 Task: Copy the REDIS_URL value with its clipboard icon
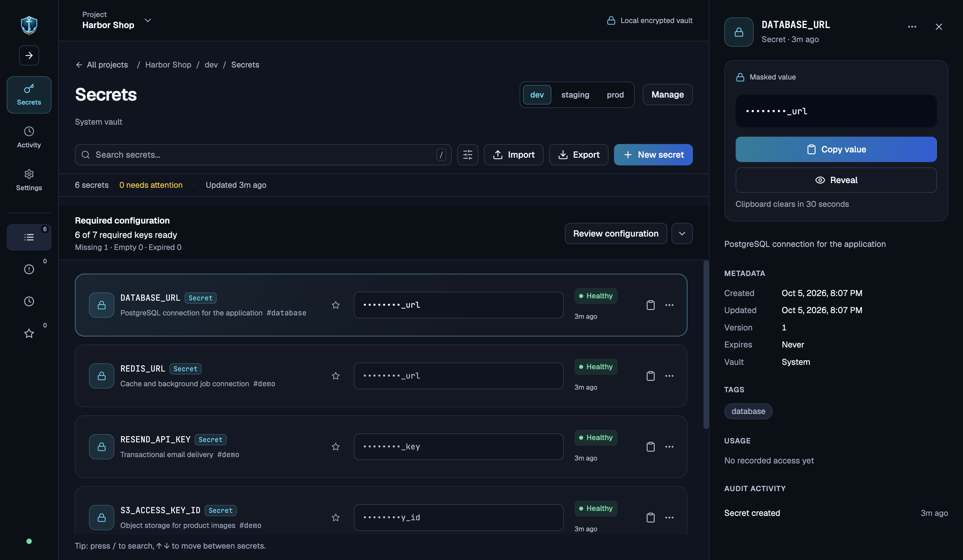coord(650,376)
